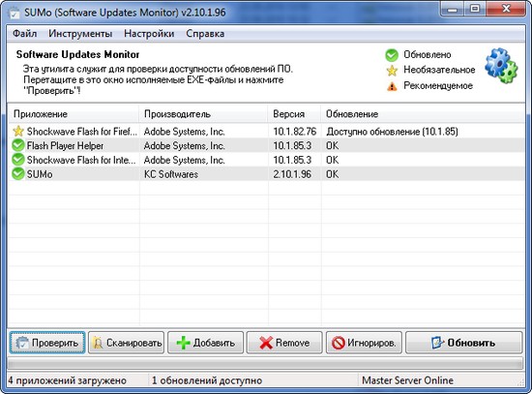
Task: Click version 10.1.82.76 cell
Action: coord(294,132)
